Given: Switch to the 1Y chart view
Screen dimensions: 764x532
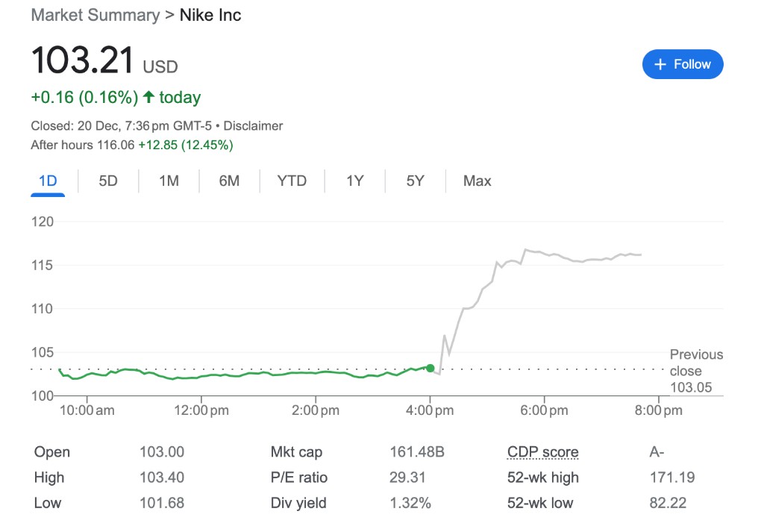Looking at the screenshot, I should 354,181.
